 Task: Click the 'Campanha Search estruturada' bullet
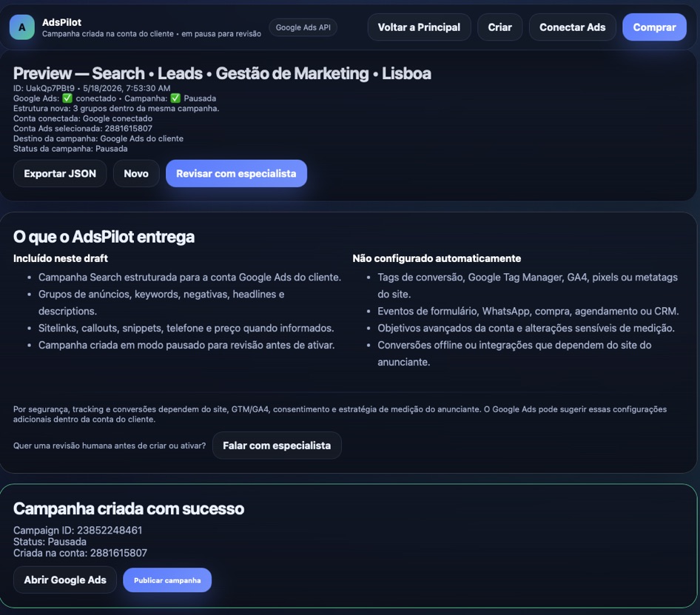coord(189,278)
